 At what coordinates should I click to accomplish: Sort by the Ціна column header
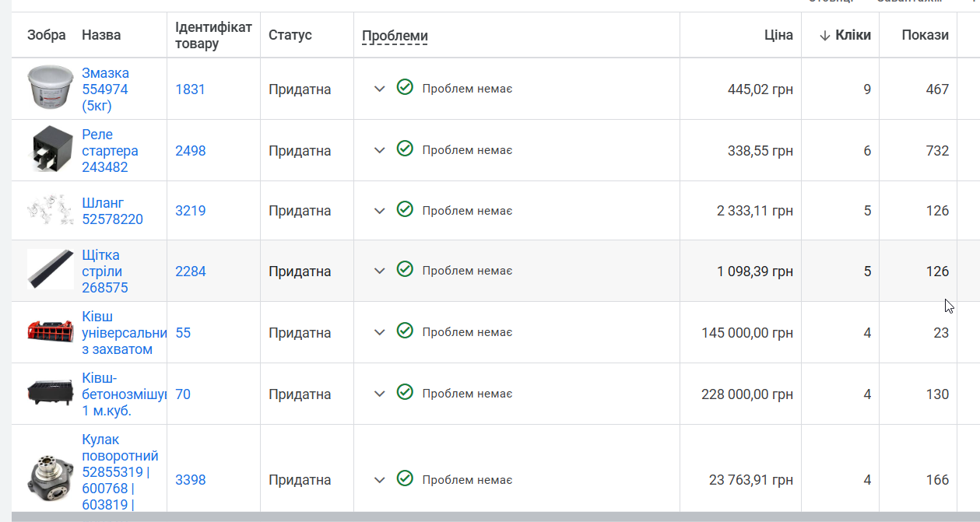tap(778, 35)
